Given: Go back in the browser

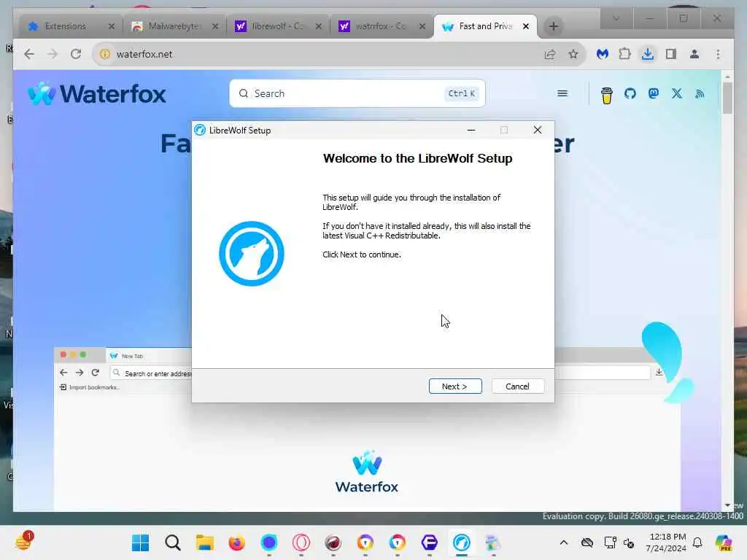Looking at the screenshot, I should pyautogui.click(x=29, y=54).
